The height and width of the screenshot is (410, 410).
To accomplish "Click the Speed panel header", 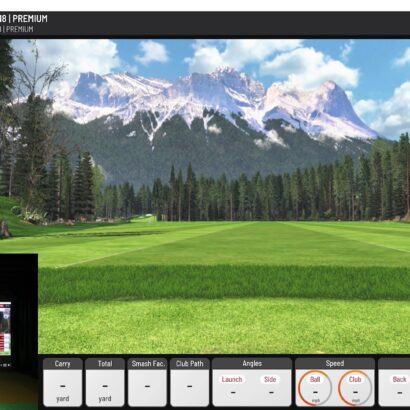I will pos(335,363).
